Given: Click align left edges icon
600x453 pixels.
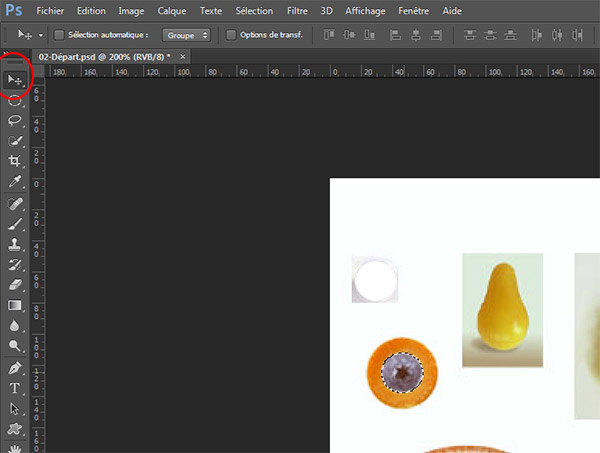Looking at the screenshot, I should (x=395, y=35).
